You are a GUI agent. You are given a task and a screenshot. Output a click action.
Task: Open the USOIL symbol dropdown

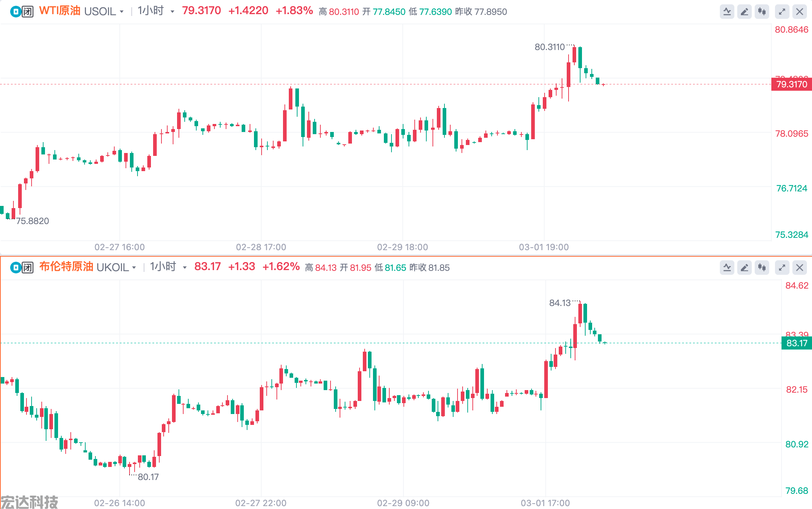pyautogui.click(x=122, y=12)
